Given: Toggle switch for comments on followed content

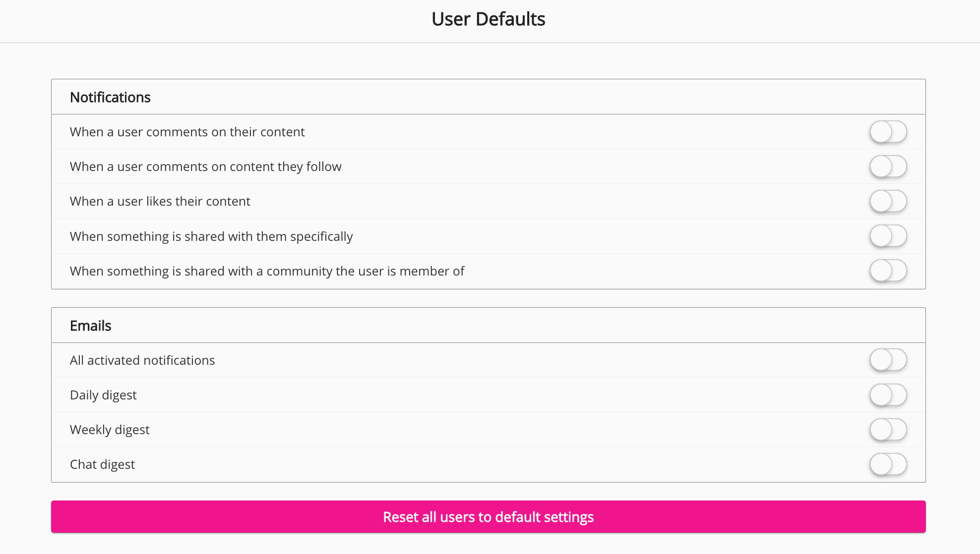Looking at the screenshot, I should tap(888, 166).
